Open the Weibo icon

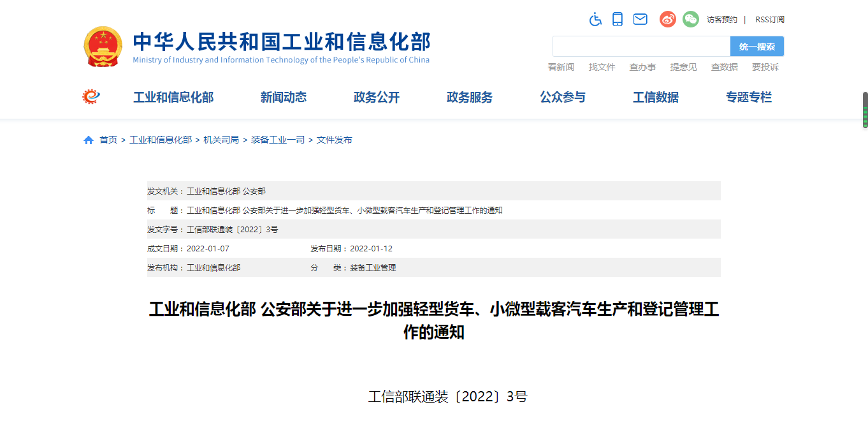(x=667, y=19)
